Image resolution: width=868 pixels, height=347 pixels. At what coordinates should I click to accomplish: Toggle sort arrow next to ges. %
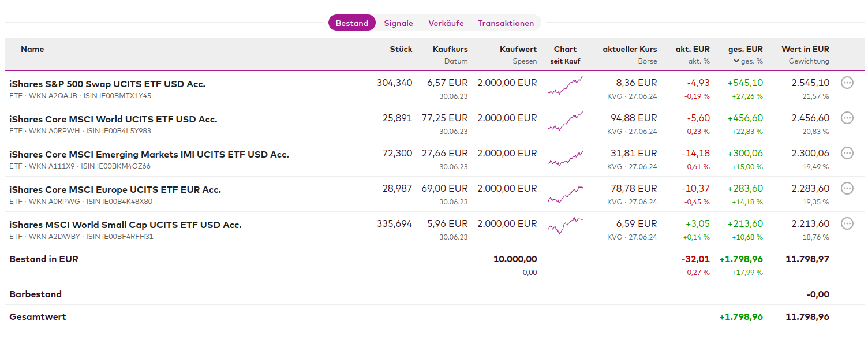(x=736, y=61)
